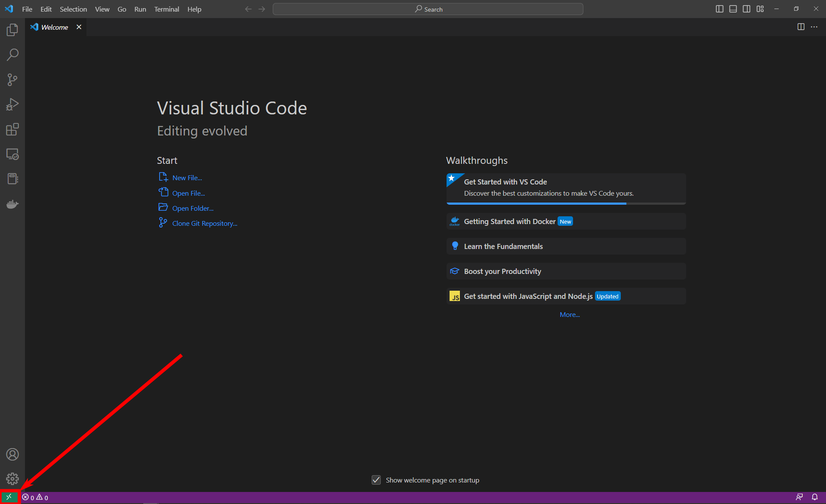Viewport: 826px width, 504px height.
Task: Toggle the bottom panel layout icon
Action: pyautogui.click(x=733, y=9)
